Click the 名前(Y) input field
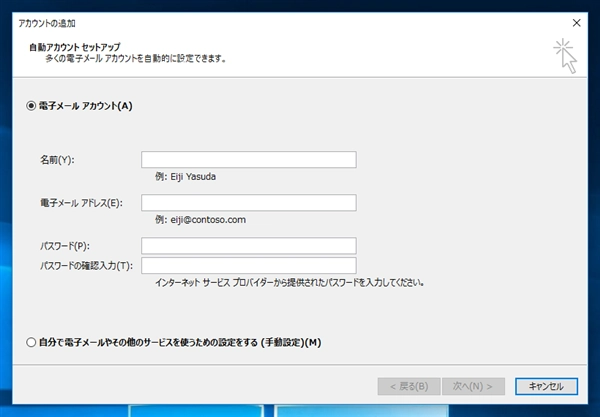Screen dimensions: 600x417 pos(249,160)
